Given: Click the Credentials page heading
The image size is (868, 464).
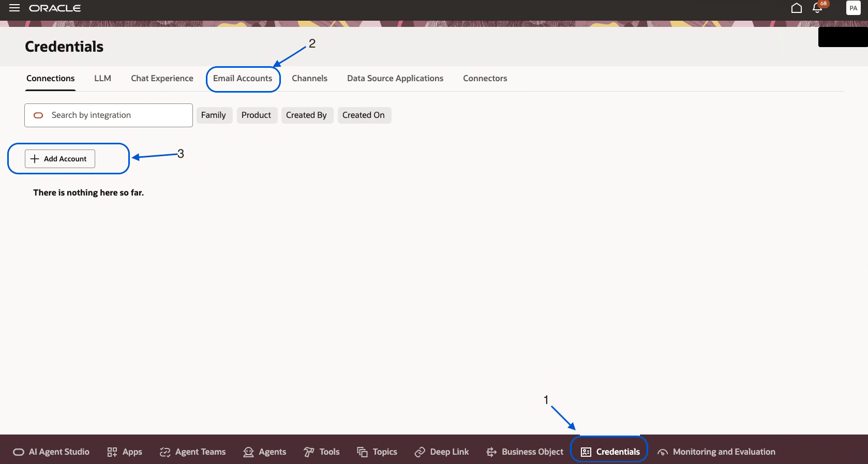Looking at the screenshot, I should pyautogui.click(x=64, y=47).
